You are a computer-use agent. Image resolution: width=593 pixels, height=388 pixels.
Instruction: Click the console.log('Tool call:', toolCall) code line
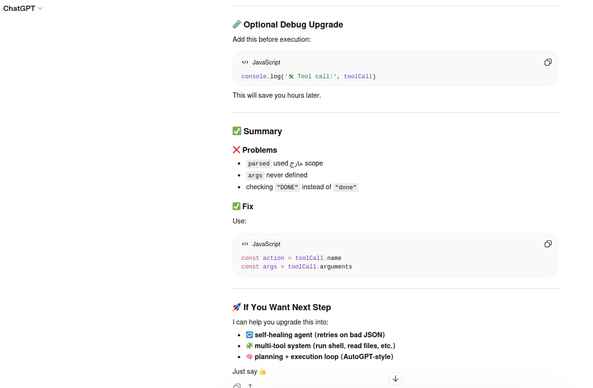coord(309,76)
